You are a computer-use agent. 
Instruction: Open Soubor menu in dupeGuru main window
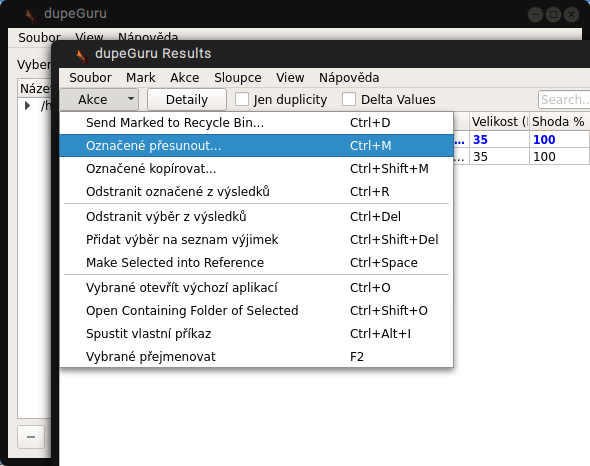coord(39,37)
